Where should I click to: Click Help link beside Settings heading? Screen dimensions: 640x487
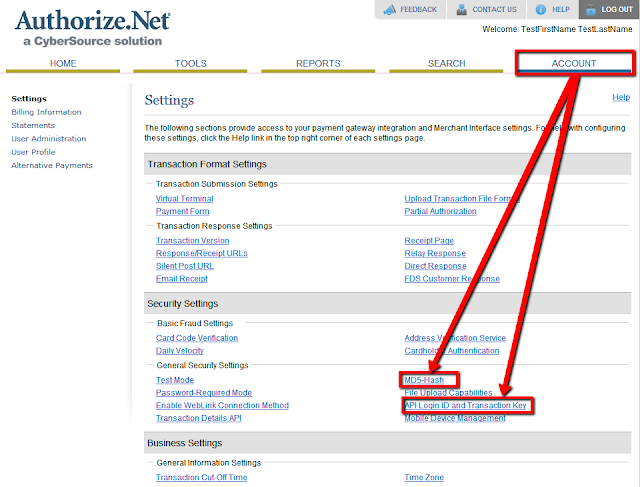pos(621,97)
